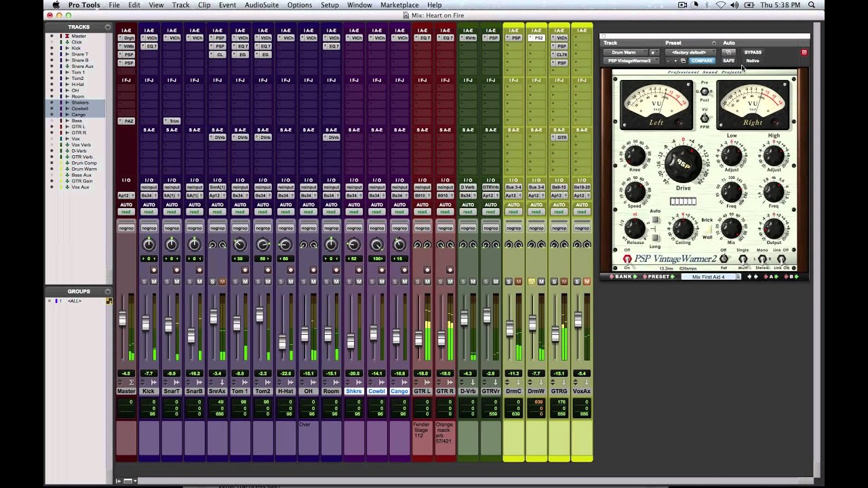The image size is (868, 488).
Task: Record-enable the Tom 1 channel
Action: click(245, 270)
